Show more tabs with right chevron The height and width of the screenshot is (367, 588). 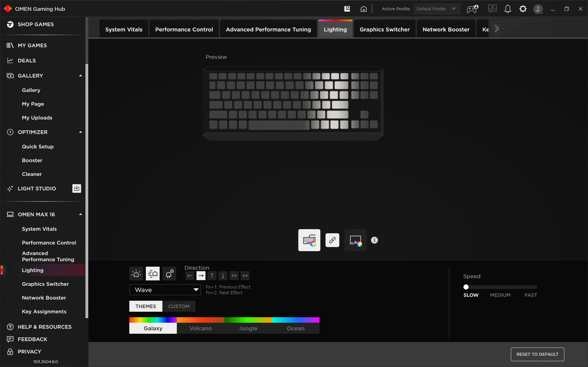coord(497,29)
